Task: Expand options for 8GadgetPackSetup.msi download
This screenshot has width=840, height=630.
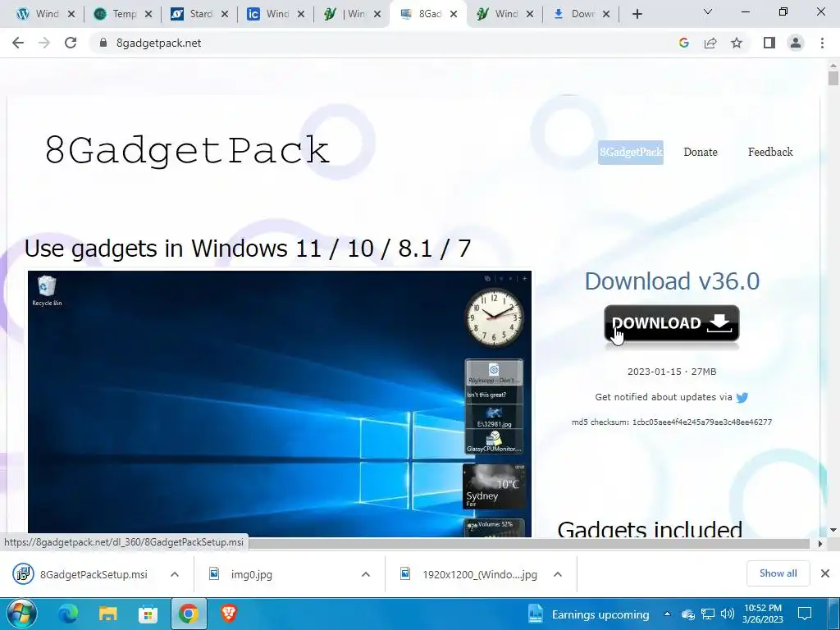Action: pyautogui.click(x=175, y=574)
